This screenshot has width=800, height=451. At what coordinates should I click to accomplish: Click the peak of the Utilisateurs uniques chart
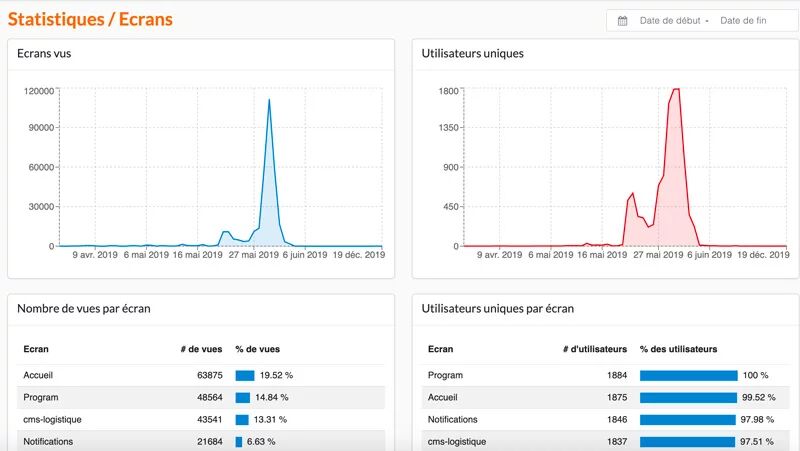676,90
